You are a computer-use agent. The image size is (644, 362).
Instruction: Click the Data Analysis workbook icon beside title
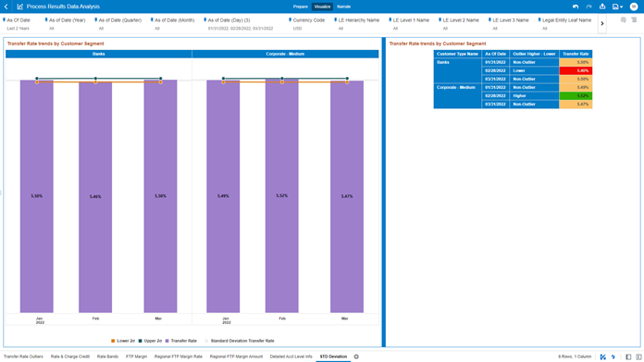coord(19,6)
